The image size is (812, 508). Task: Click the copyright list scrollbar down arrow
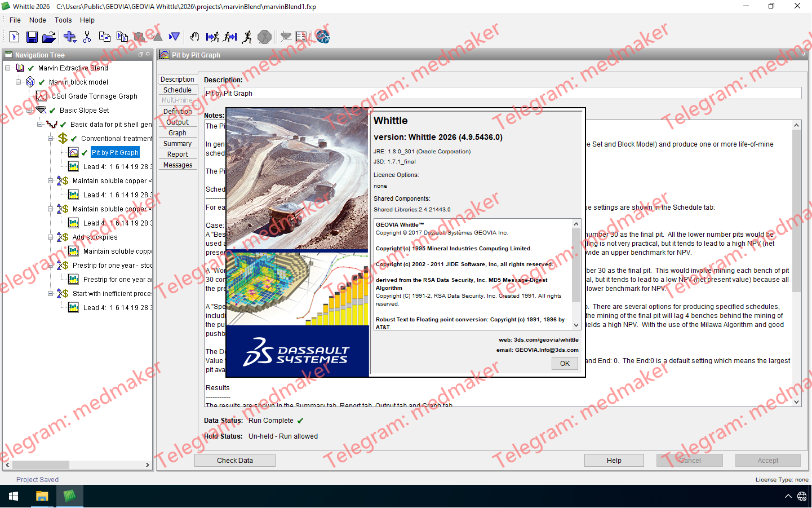pos(576,325)
